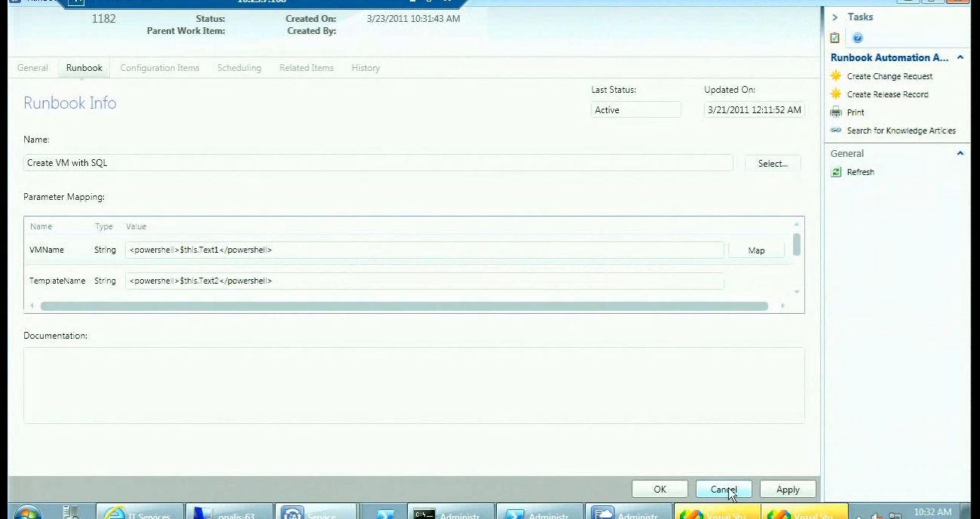Click the Cancel button

click(x=724, y=490)
